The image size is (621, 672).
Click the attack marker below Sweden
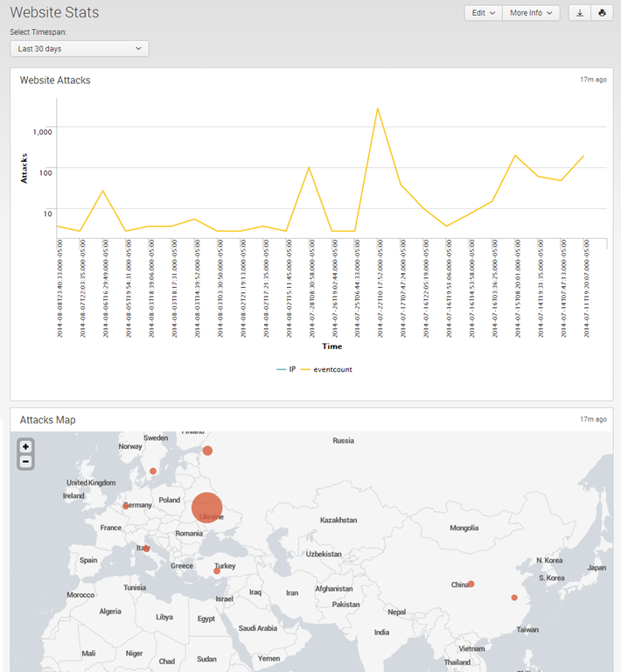tap(153, 471)
